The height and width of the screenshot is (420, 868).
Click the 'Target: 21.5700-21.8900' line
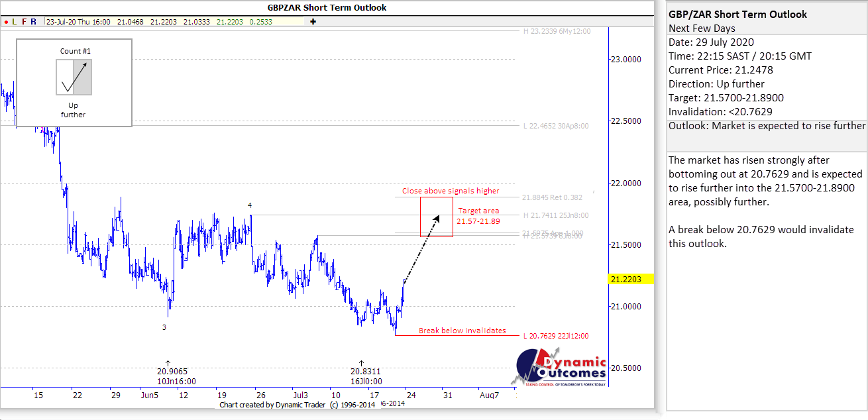tap(726, 98)
